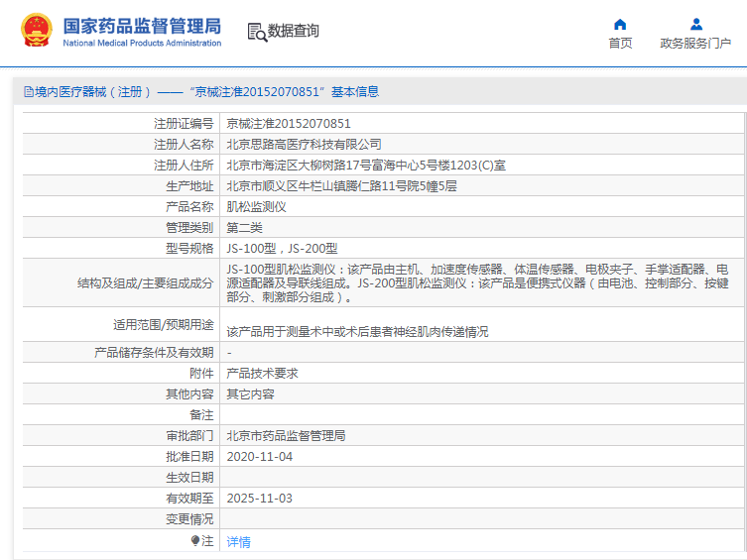
Task: Click the document icon before 境内医疗器械
Action: click(29, 92)
